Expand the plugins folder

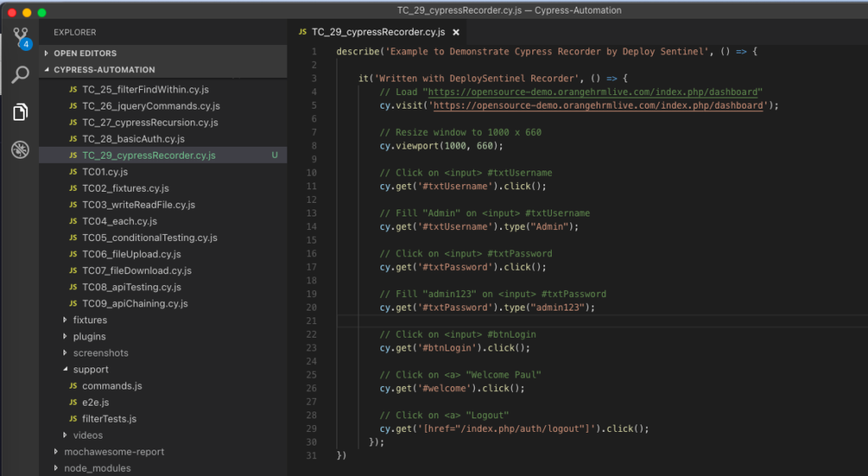click(65, 336)
